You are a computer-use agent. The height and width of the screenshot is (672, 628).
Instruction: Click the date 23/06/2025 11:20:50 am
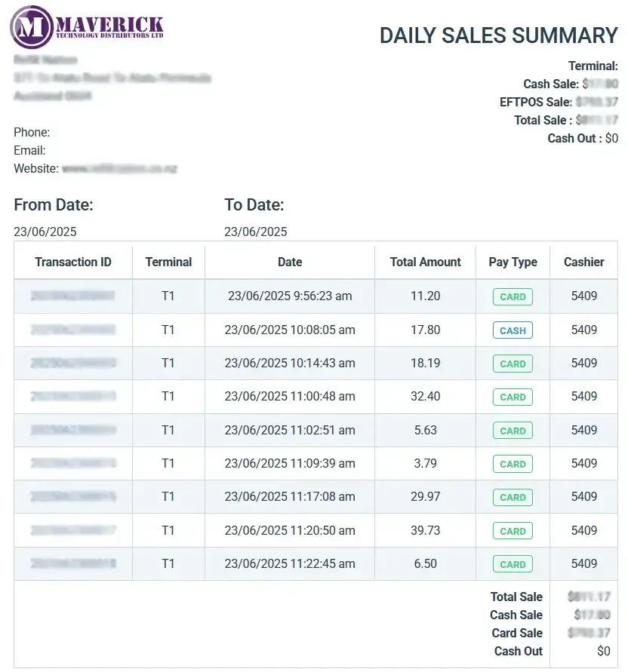point(290,530)
